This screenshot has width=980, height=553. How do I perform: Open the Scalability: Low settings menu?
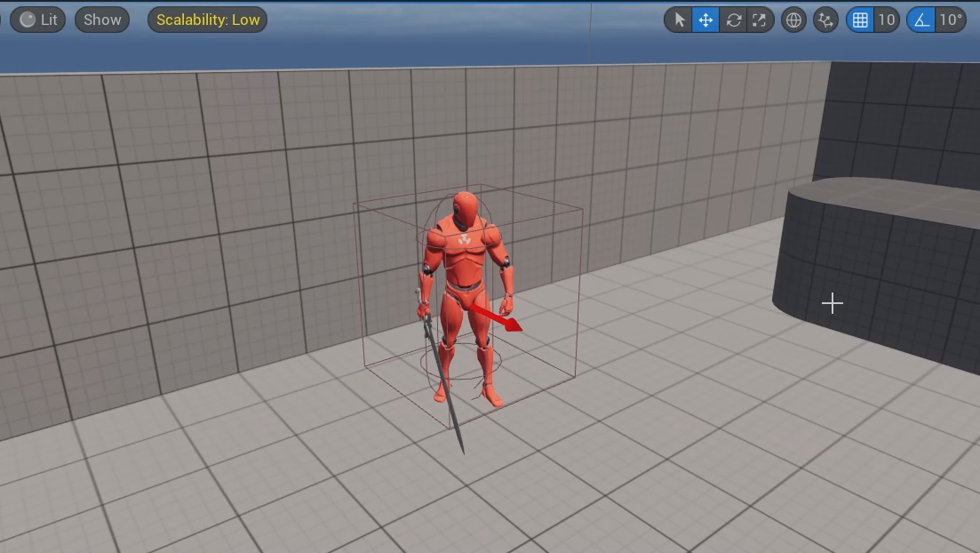(208, 20)
